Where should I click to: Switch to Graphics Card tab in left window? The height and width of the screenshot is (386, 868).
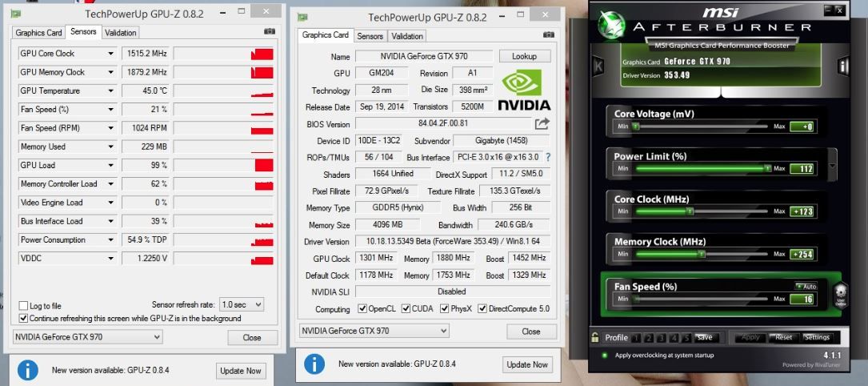coord(38,33)
